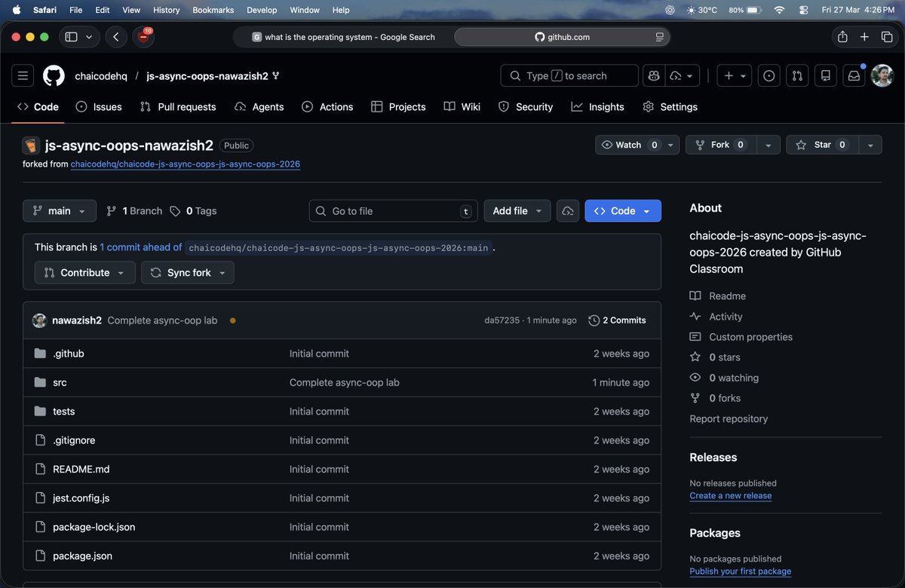The width and height of the screenshot is (905, 588).
Task: Open notifications inbox icon
Action: click(854, 75)
